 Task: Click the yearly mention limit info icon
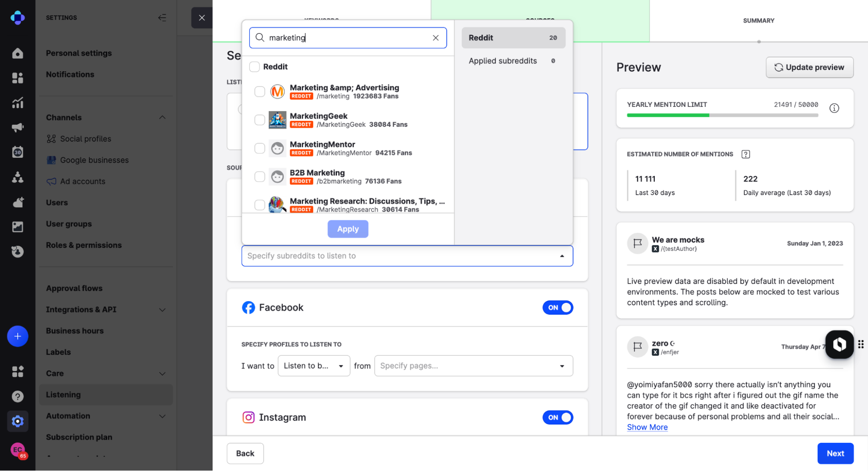click(x=834, y=108)
